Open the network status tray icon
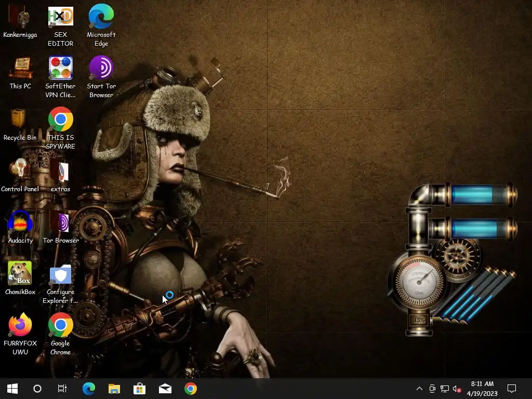 coord(445,389)
